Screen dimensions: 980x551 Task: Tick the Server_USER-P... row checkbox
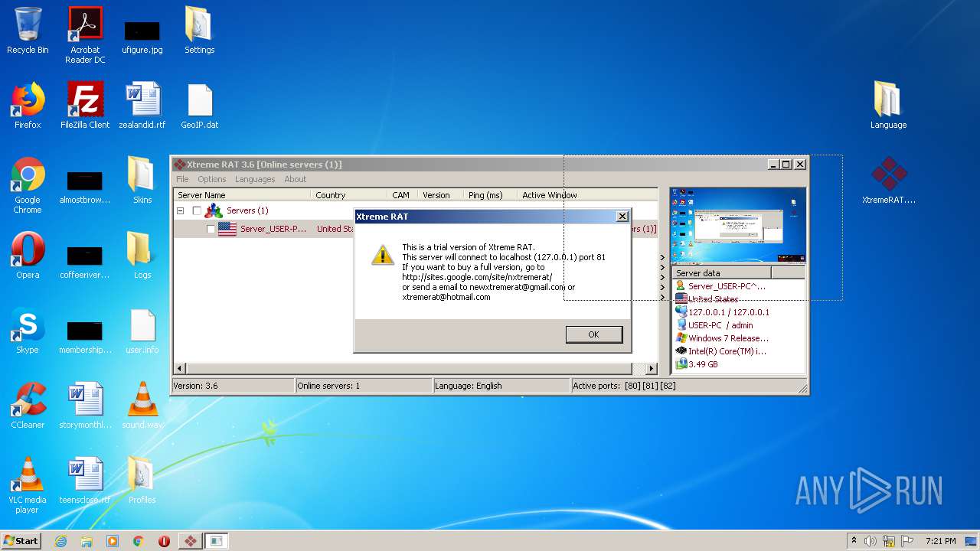[x=211, y=229]
